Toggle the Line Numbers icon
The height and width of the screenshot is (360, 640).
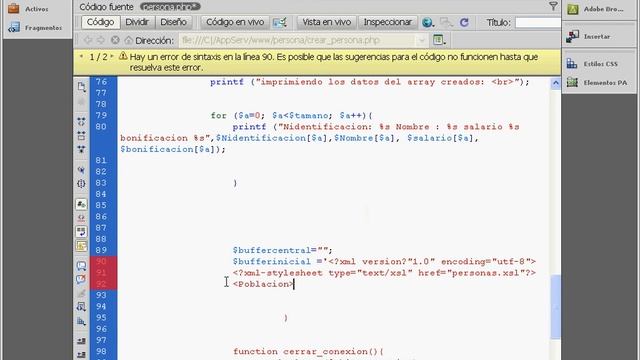[81, 204]
